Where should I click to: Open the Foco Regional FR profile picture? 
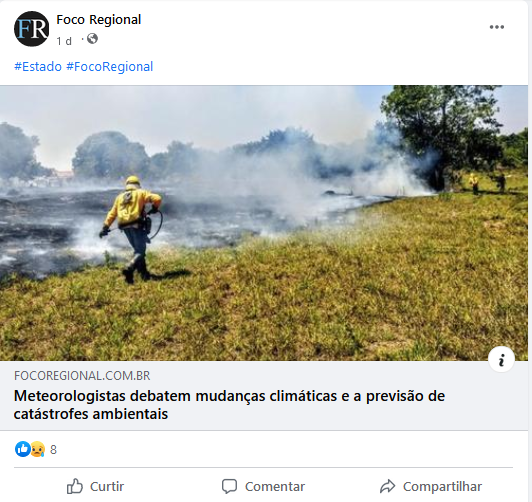[31, 29]
